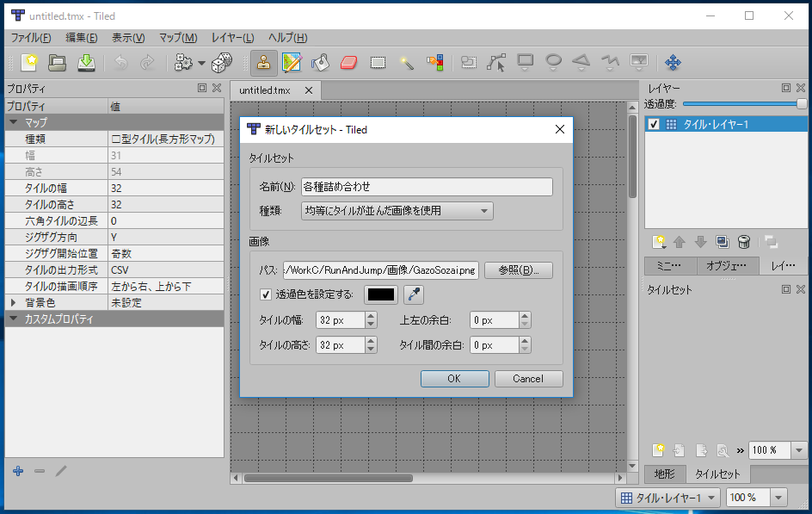Click the new tileset icon in Tileset panel
Viewport: 812px width, 514px height.
659,449
